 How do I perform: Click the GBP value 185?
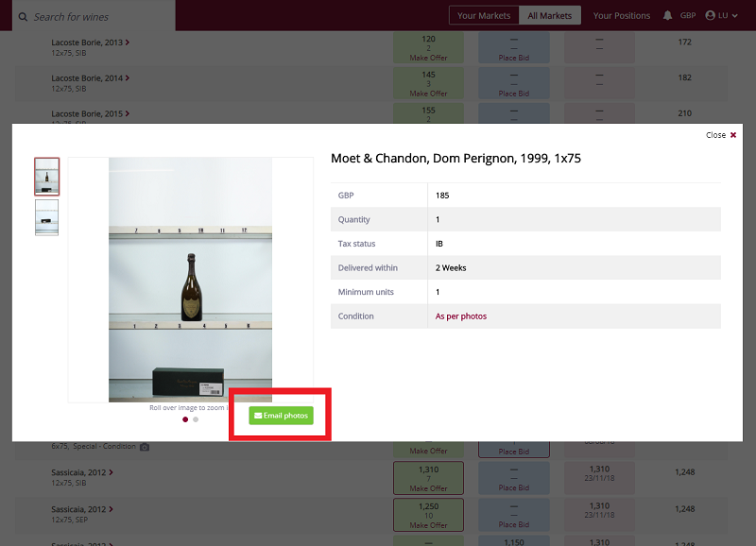point(442,196)
